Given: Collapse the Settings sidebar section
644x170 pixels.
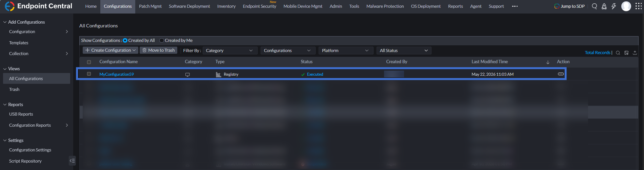Looking at the screenshot, I should click(5, 140).
